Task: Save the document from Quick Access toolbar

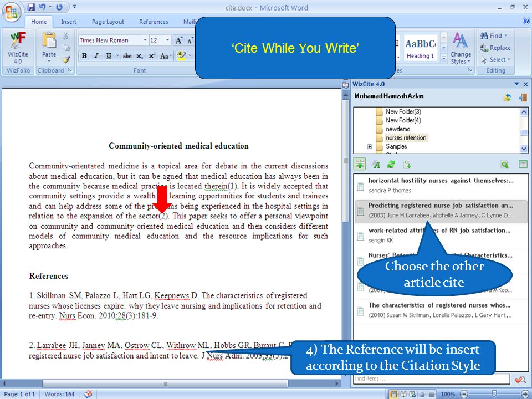Action: (31, 7)
